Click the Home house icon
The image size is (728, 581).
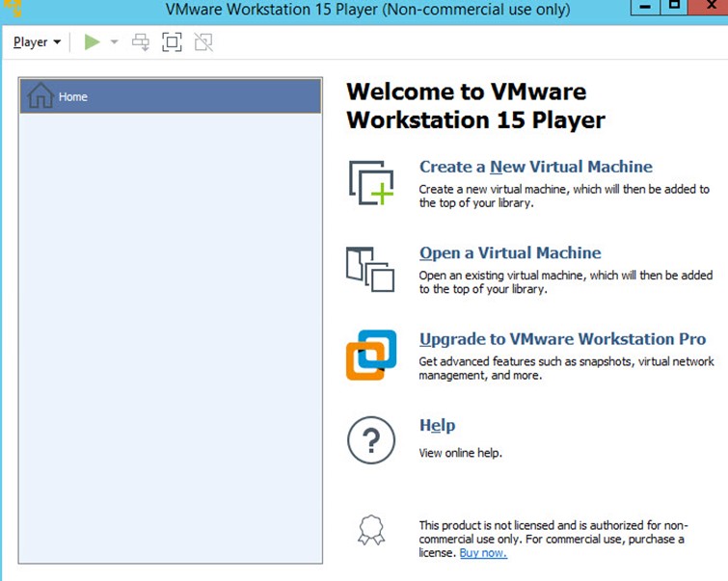pos(40,95)
